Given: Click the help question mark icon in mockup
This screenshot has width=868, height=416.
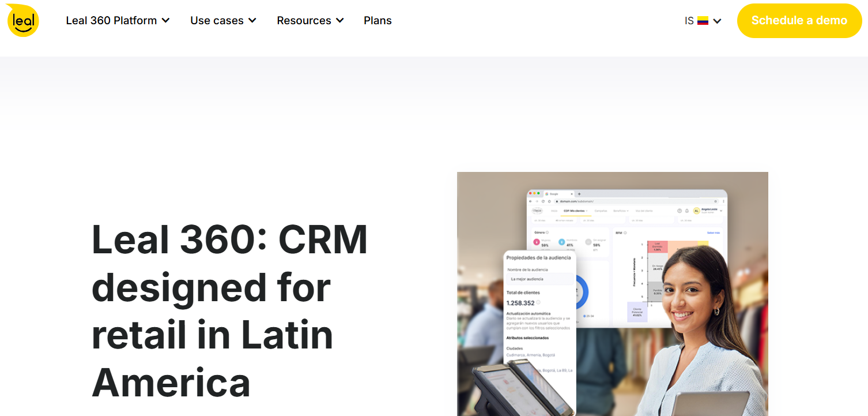Looking at the screenshot, I should (680, 211).
